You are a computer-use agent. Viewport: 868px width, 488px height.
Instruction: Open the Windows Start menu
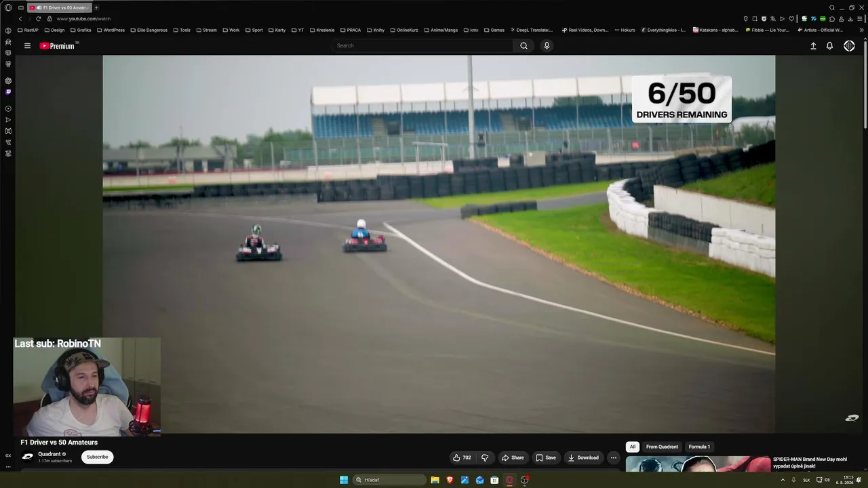(x=344, y=480)
